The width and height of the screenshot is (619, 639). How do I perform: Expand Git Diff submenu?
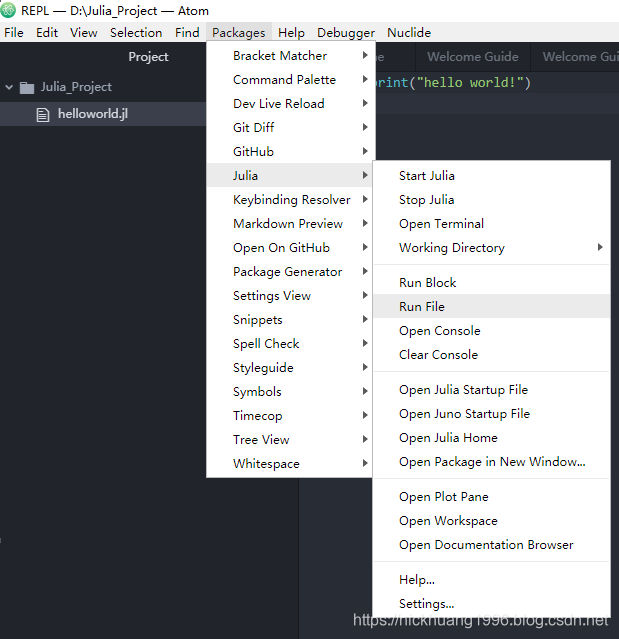(289, 128)
